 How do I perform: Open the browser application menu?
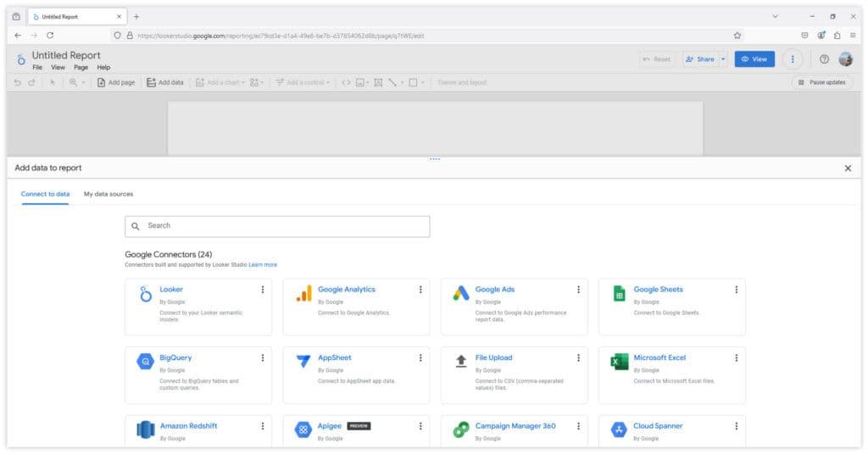[853, 36]
